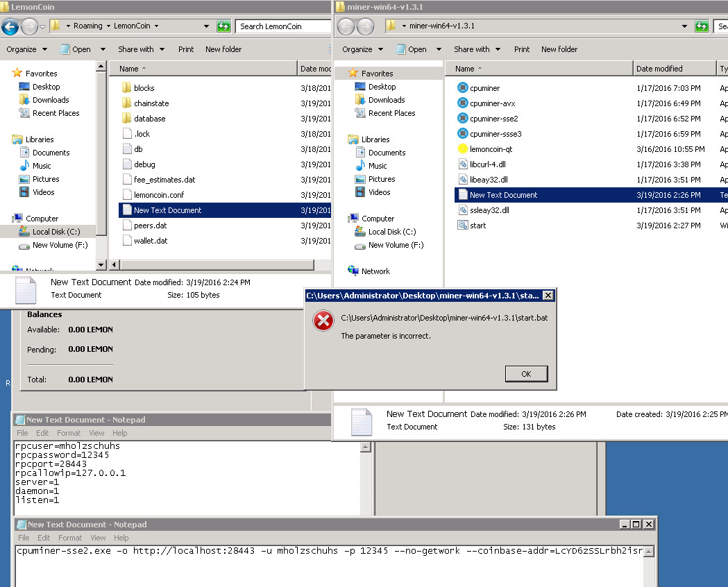The height and width of the screenshot is (587, 728).
Task: Click New folder in miner-win64 toolbar
Action: coord(559,49)
